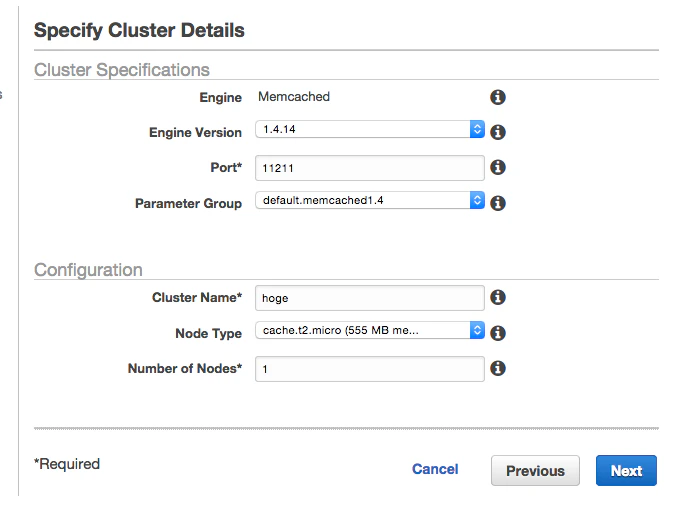Click the Node Type label
The height and width of the screenshot is (515, 684).
[208, 333]
